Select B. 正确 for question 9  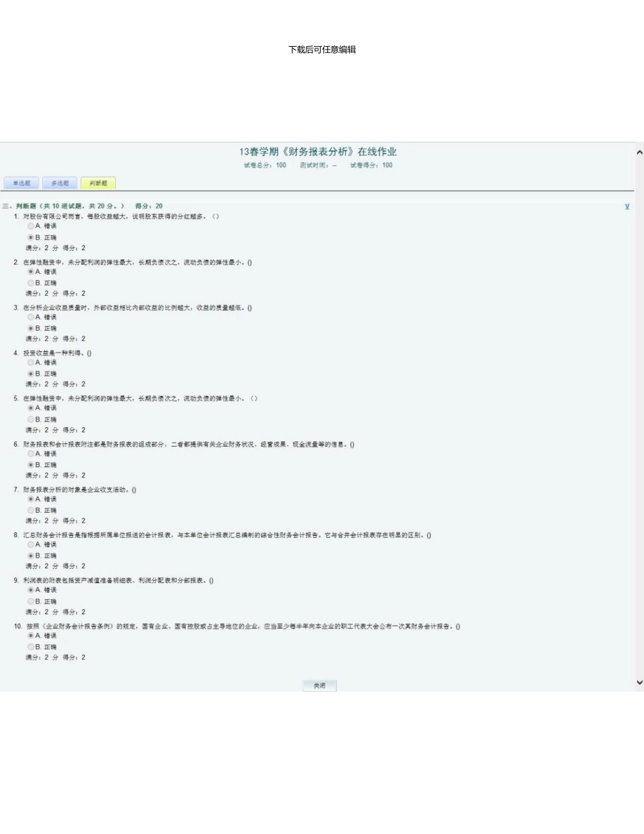tap(31, 601)
